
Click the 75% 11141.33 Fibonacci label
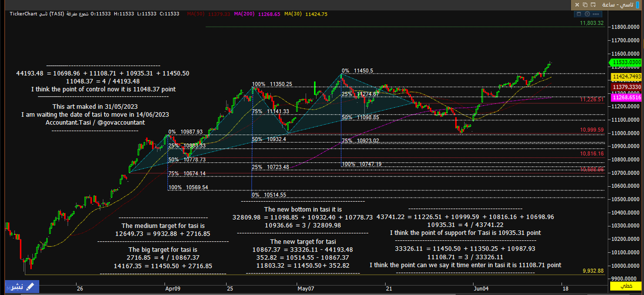click(x=271, y=111)
